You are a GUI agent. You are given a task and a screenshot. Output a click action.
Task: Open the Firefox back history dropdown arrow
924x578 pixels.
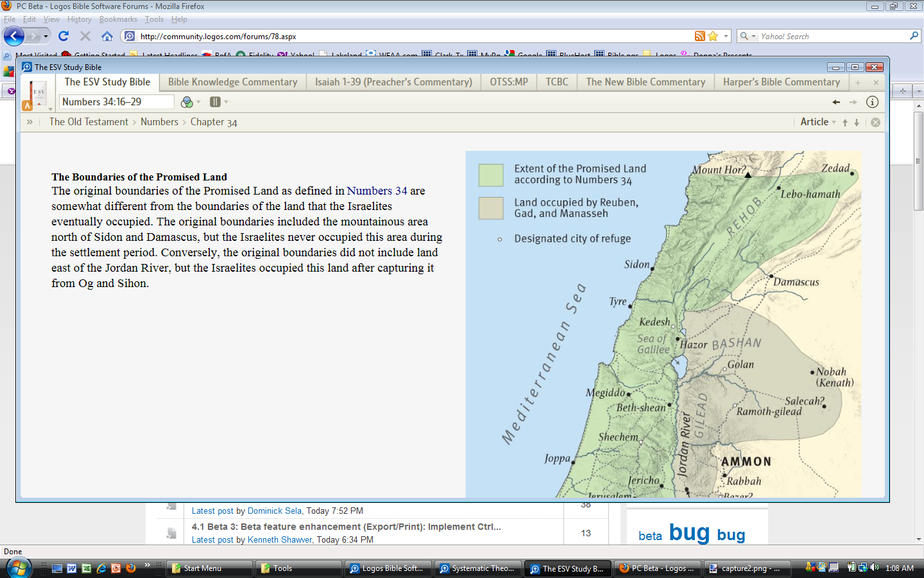(x=46, y=37)
